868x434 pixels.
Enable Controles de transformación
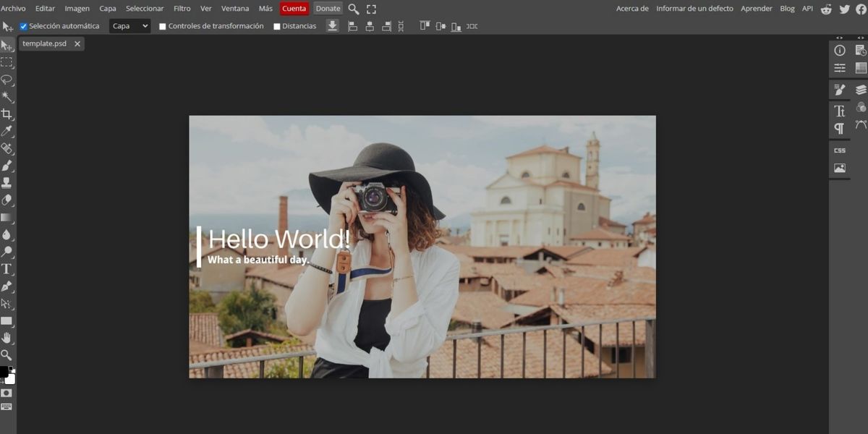coord(162,25)
